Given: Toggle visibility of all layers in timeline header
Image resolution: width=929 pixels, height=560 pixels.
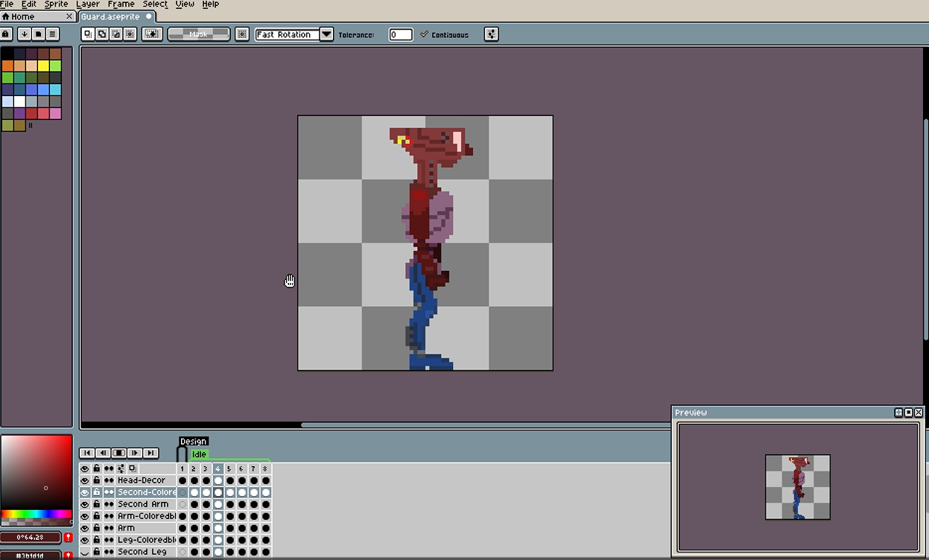Looking at the screenshot, I should [x=85, y=468].
